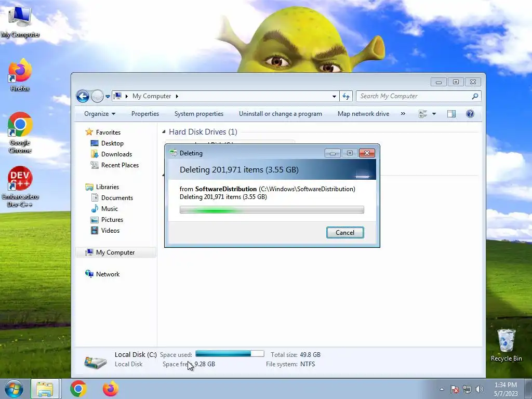
Task: Open Videos library
Action: [105, 230]
